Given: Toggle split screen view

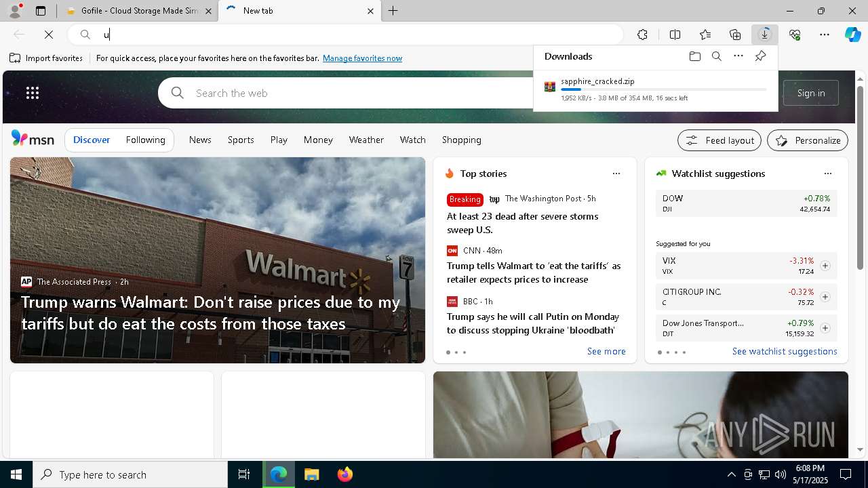Looking at the screenshot, I should click(675, 35).
